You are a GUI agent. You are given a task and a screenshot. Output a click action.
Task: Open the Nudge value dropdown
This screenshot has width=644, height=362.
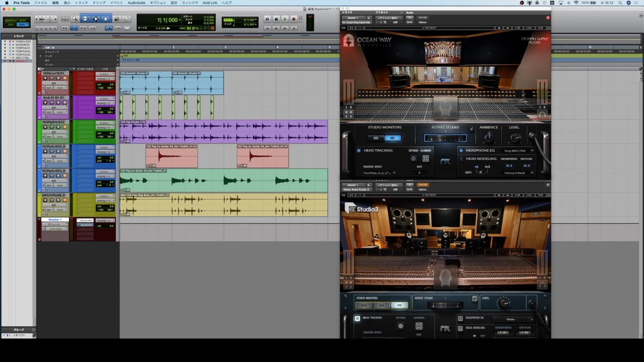(255, 24)
